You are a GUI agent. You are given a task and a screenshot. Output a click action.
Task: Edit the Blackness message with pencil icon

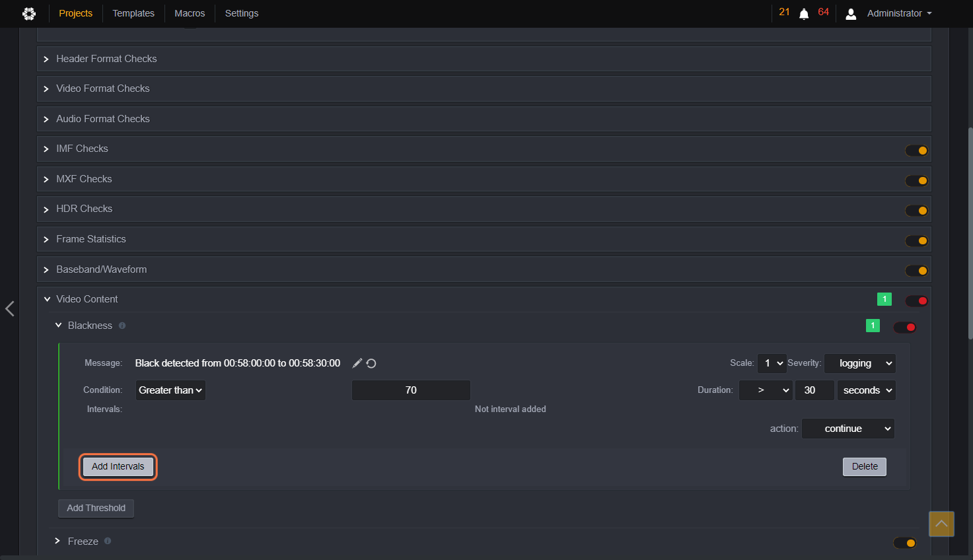click(357, 363)
